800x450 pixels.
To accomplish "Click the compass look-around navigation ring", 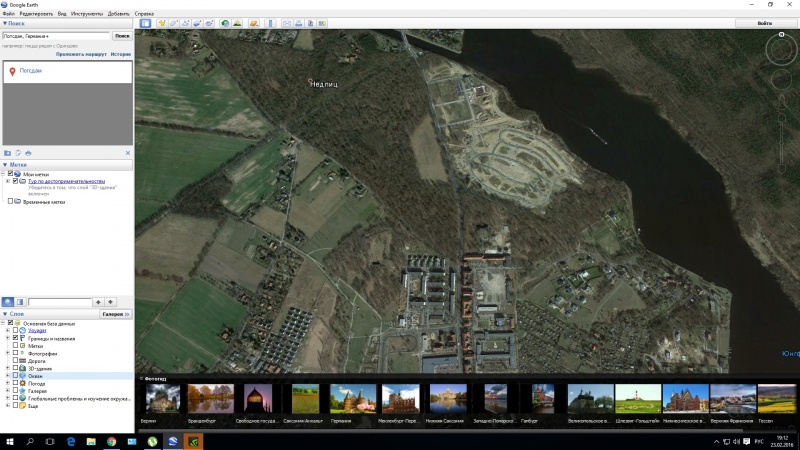I will (779, 48).
